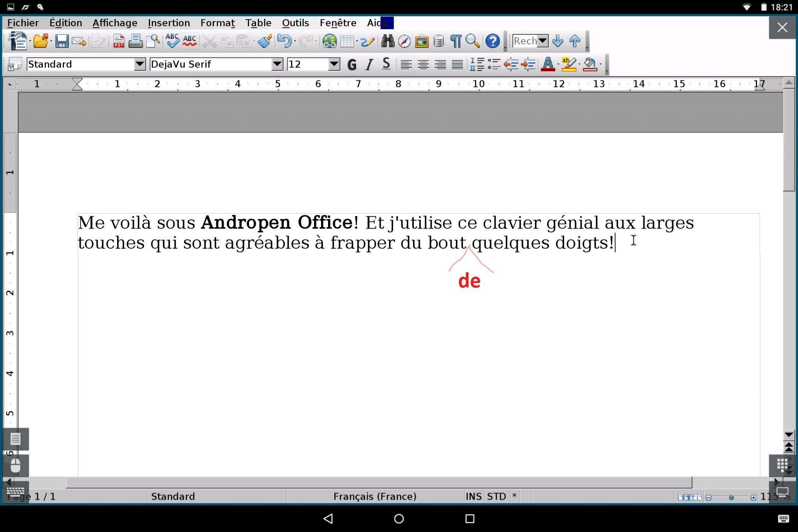
Task: Apply paragraph background color
Action: pyautogui.click(x=590, y=64)
